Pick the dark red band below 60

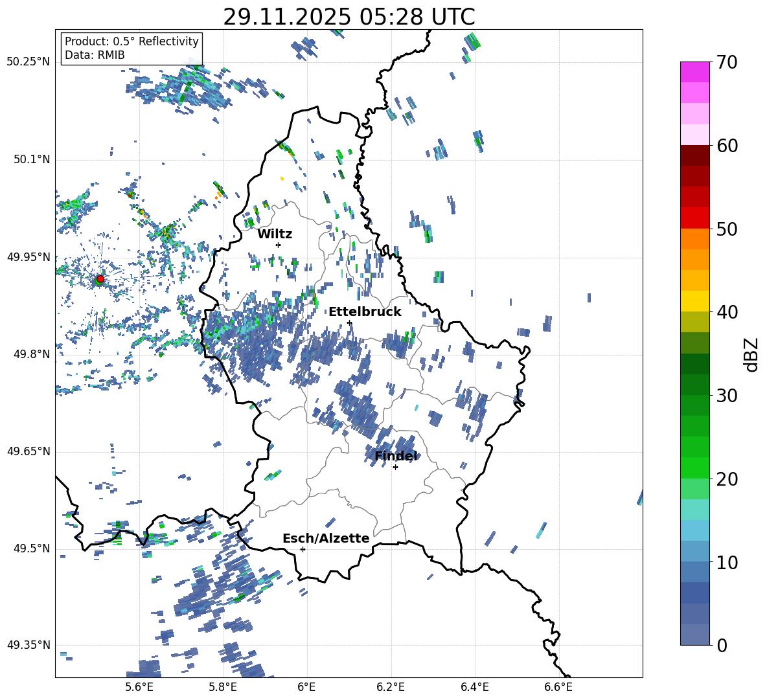tap(695, 155)
